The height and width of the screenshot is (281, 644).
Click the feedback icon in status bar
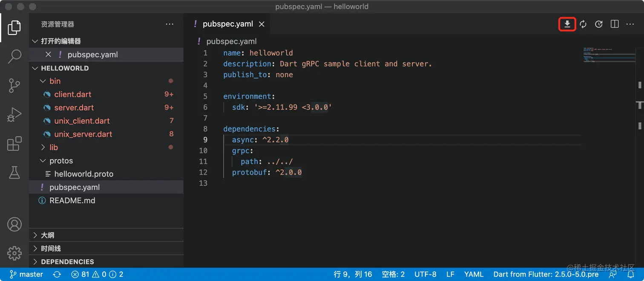[x=612, y=275]
